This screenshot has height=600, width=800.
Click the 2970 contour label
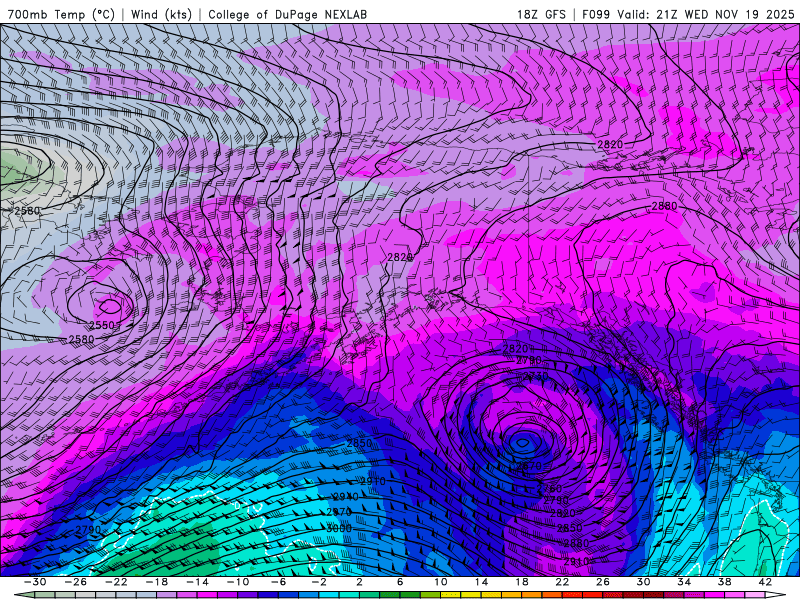pyautogui.click(x=339, y=512)
